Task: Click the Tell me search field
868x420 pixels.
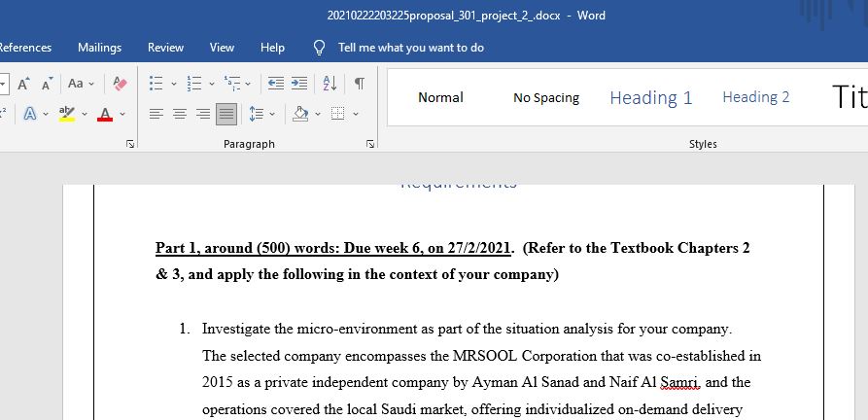Action: click(410, 47)
